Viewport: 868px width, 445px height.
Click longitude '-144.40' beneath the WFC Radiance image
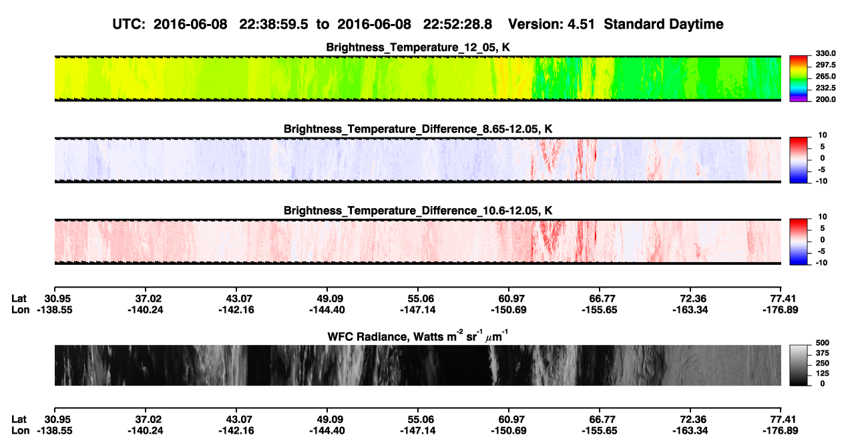pyautogui.click(x=327, y=431)
